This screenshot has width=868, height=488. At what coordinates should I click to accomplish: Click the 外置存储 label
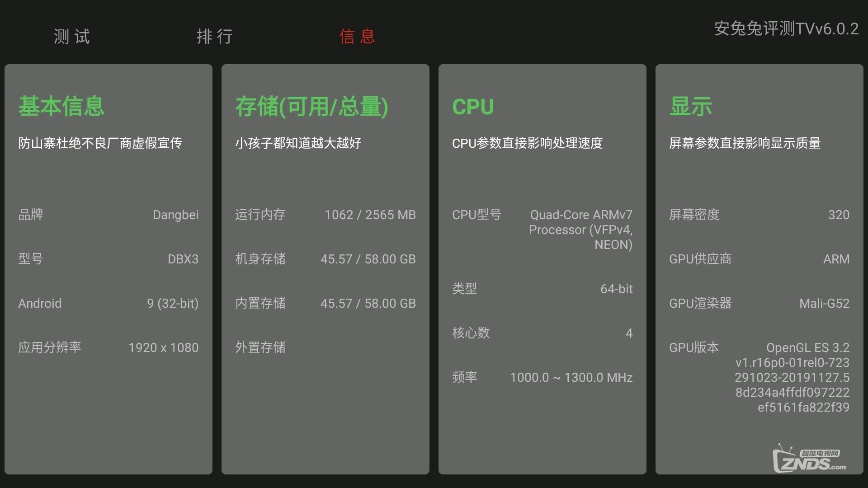click(x=260, y=347)
